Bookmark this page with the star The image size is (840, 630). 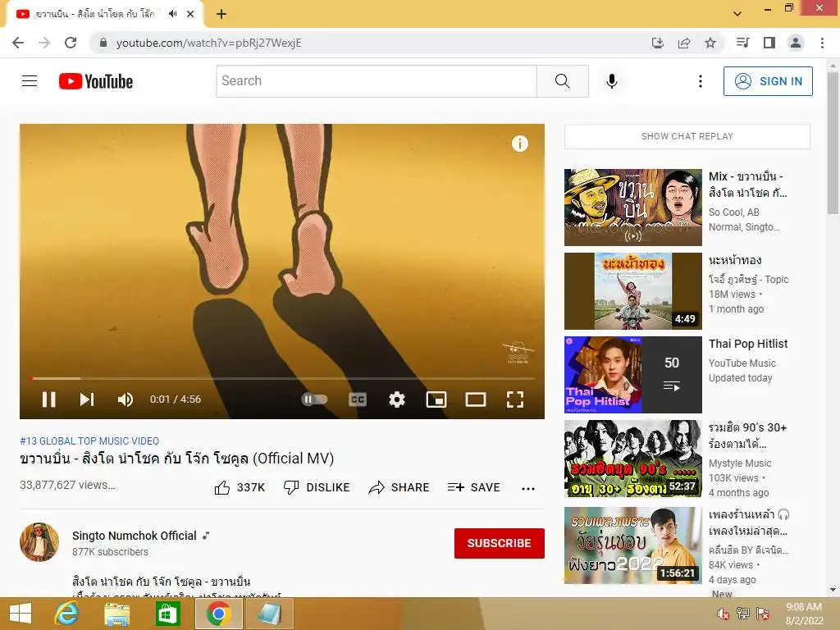[x=710, y=43]
